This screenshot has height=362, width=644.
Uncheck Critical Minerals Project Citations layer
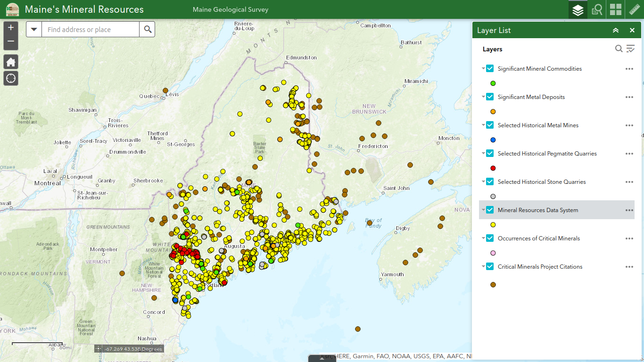tap(490, 266)
